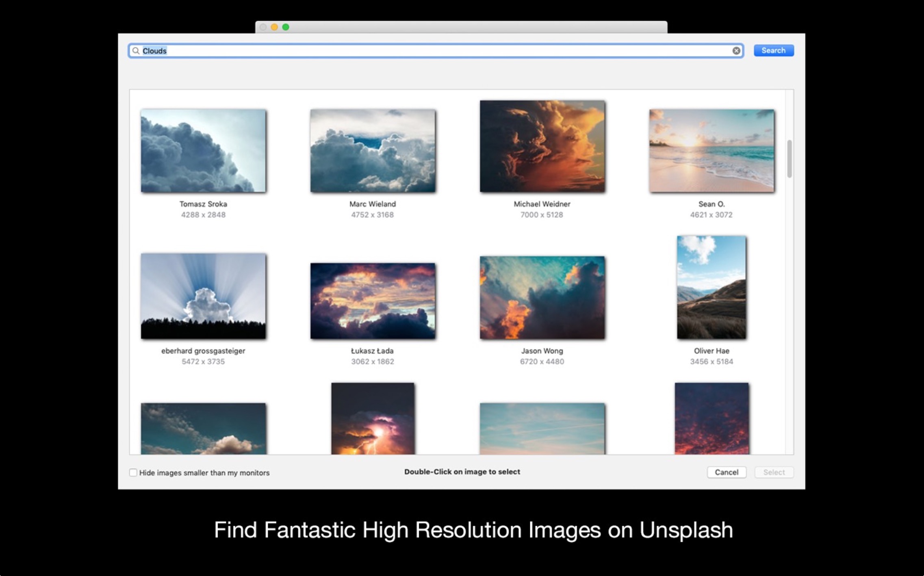Select eberhard grossgasteiger sun rays image
The width and height of the screenshot is (924, 576).
click(203, 296)
